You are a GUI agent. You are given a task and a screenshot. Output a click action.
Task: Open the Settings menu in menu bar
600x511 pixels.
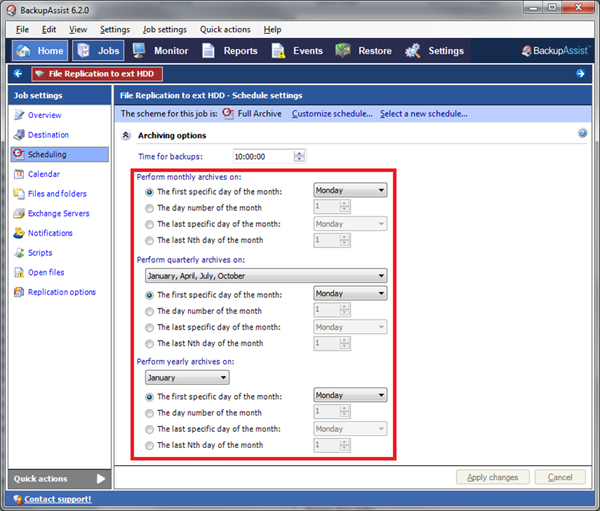(115, 29)
